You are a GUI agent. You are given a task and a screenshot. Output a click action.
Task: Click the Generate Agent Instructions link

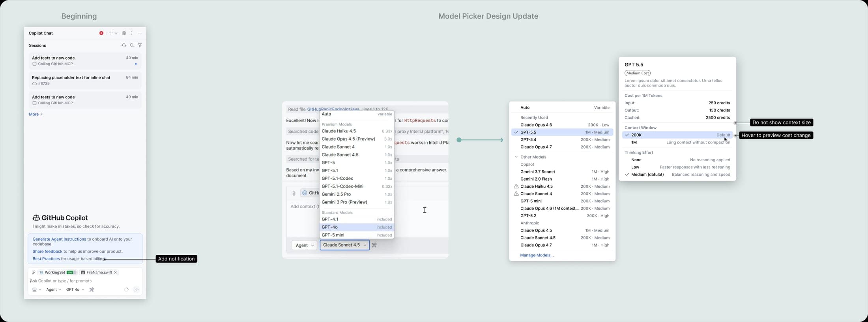(59, 239)
